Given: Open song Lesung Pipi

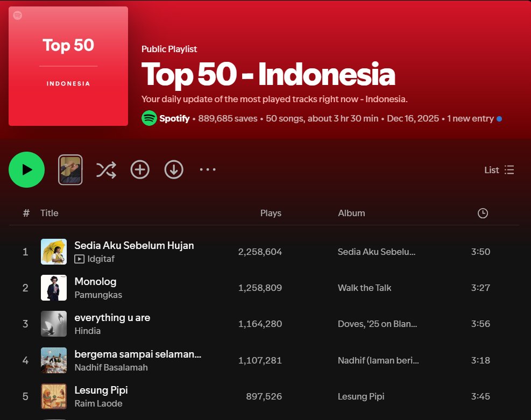Looking at the screenshot, I should pos(101,390).
